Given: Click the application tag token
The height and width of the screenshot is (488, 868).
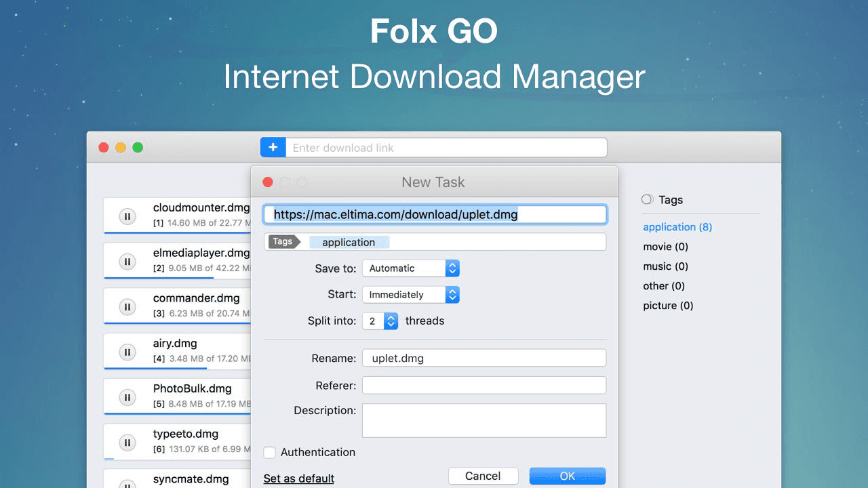Looking at the screenshot, I should (349, 242).
